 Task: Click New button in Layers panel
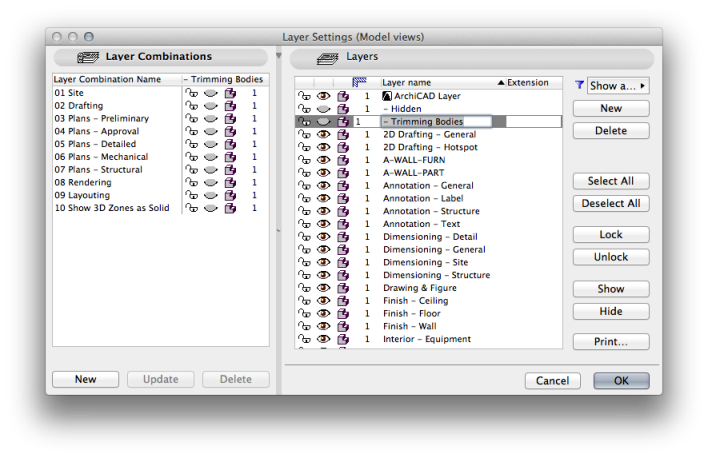(x=611, y=108)
